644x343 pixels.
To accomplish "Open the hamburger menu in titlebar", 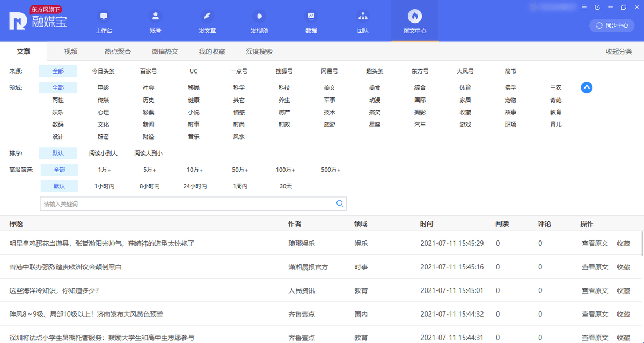I will [584, 8].
